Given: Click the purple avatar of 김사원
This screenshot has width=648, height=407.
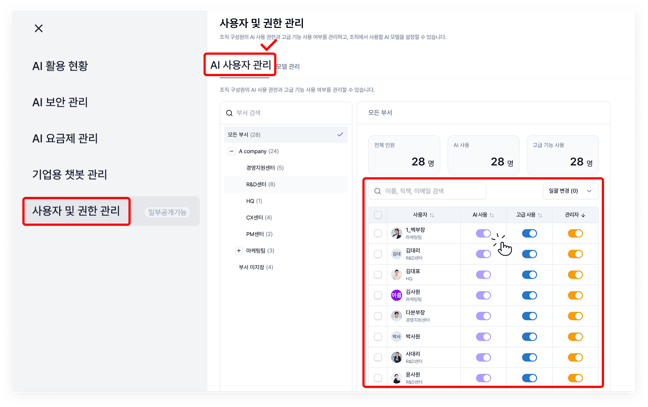Looking at the screenshot, I should pyautogui.click(x=397, y=295).
